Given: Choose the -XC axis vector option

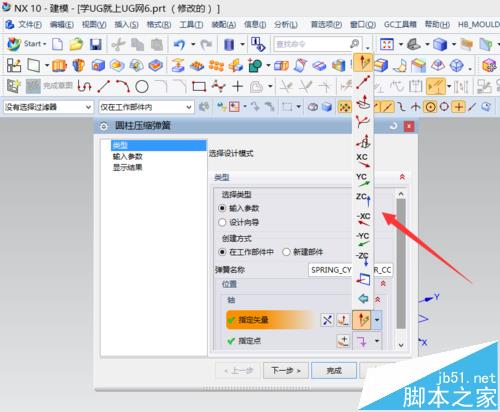Looking at the screenshot, I should 363,219.
